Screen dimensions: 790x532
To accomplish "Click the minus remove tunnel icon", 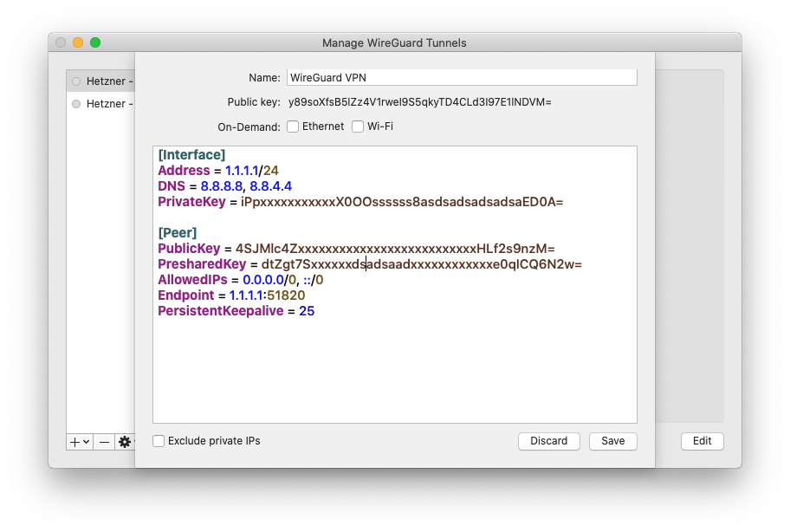I will click(104, 442).
